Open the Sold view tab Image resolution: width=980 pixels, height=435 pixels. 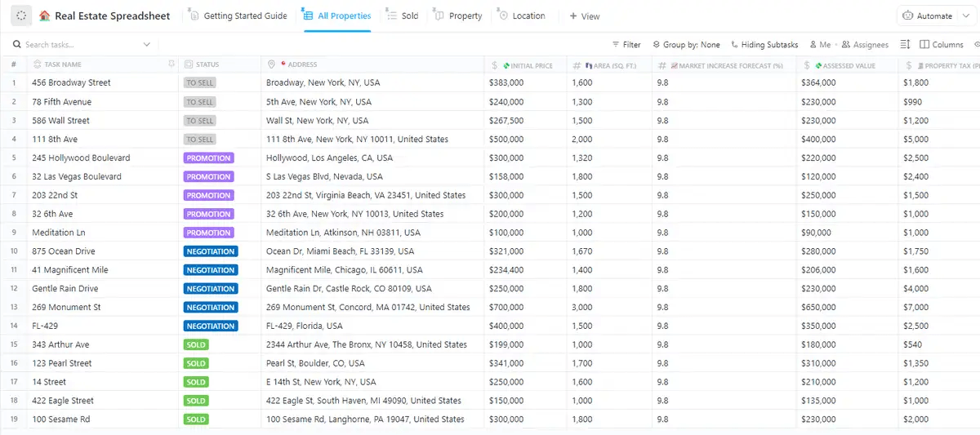pos(403,16)
